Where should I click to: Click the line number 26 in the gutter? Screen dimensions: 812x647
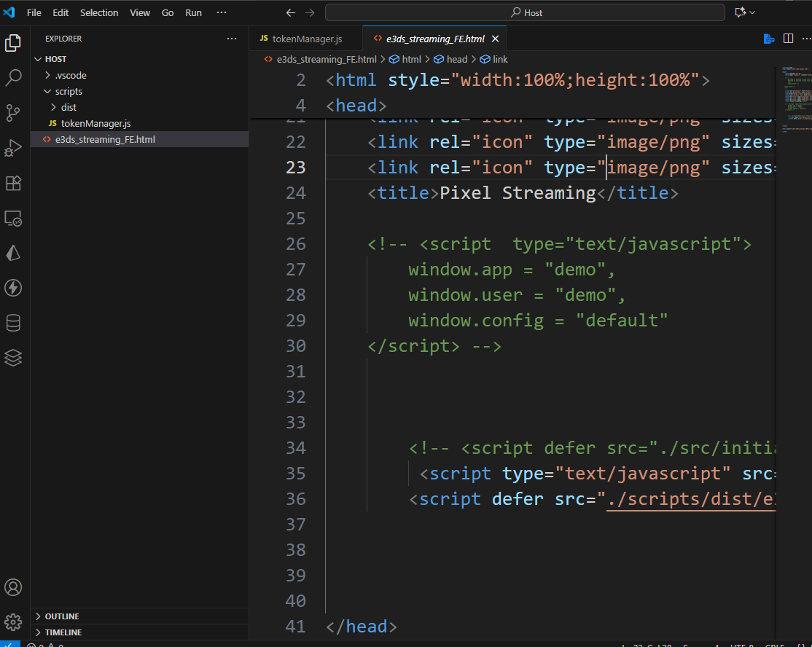[296, 244]
